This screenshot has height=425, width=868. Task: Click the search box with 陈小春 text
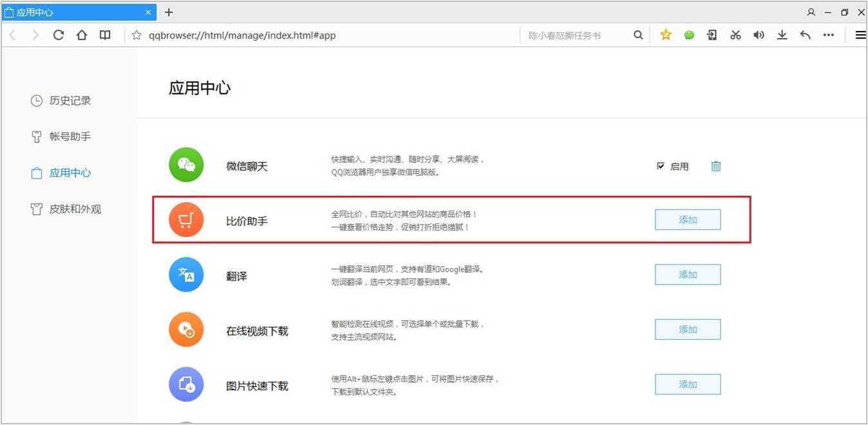tap(576, 35)
